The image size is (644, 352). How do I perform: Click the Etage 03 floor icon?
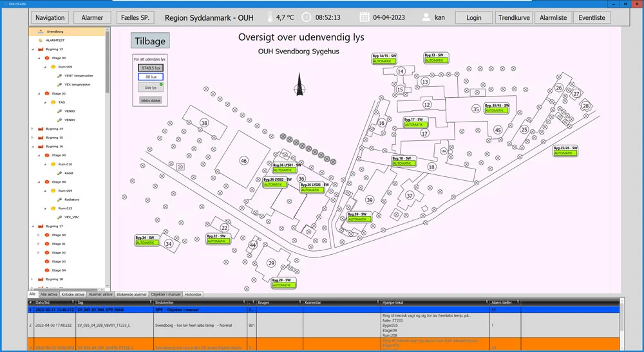tap(47, 261)
